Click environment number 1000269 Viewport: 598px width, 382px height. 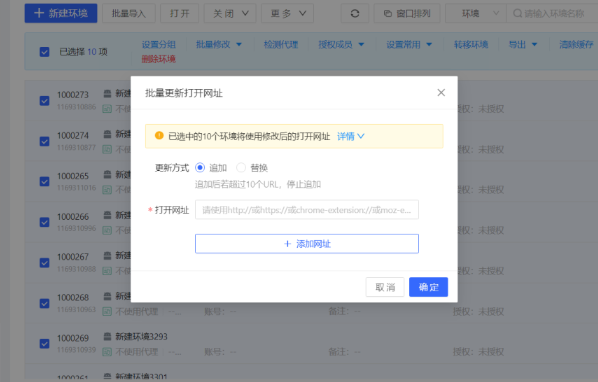73,338
